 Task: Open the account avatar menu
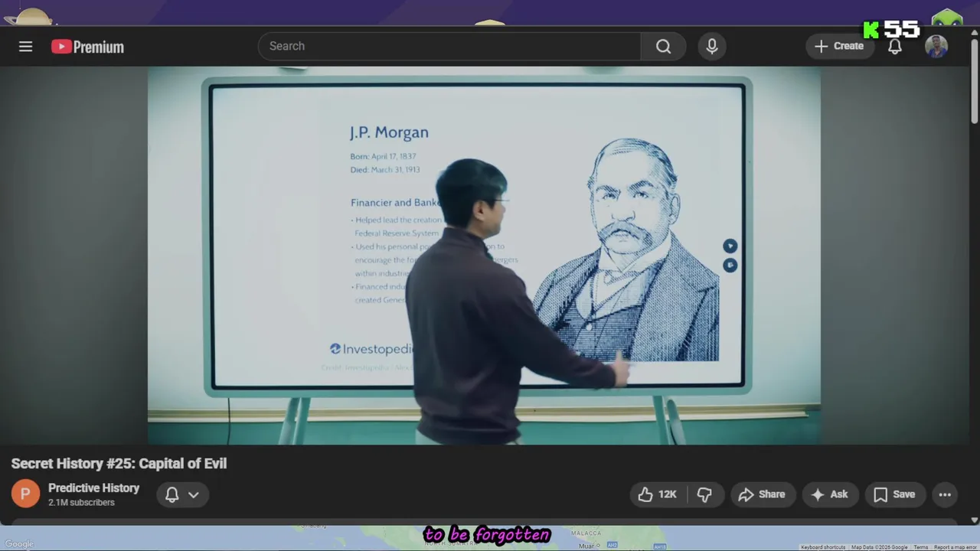(936, 46)
